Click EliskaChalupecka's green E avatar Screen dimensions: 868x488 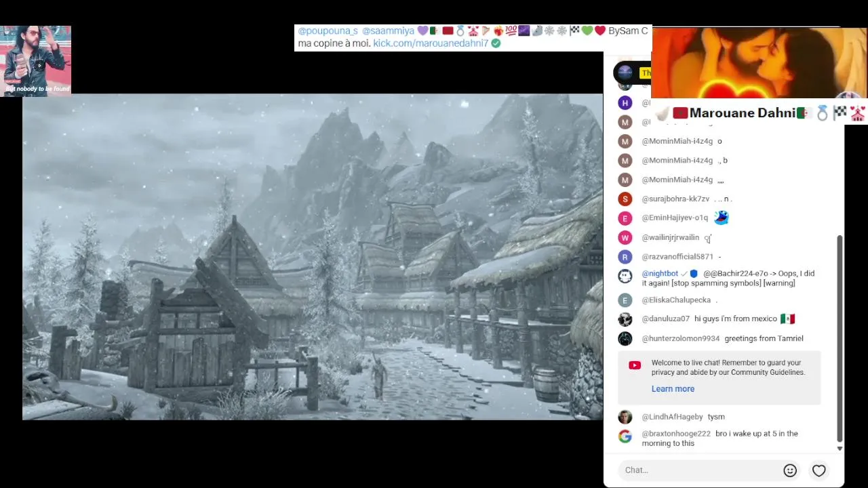coord(625,300)
